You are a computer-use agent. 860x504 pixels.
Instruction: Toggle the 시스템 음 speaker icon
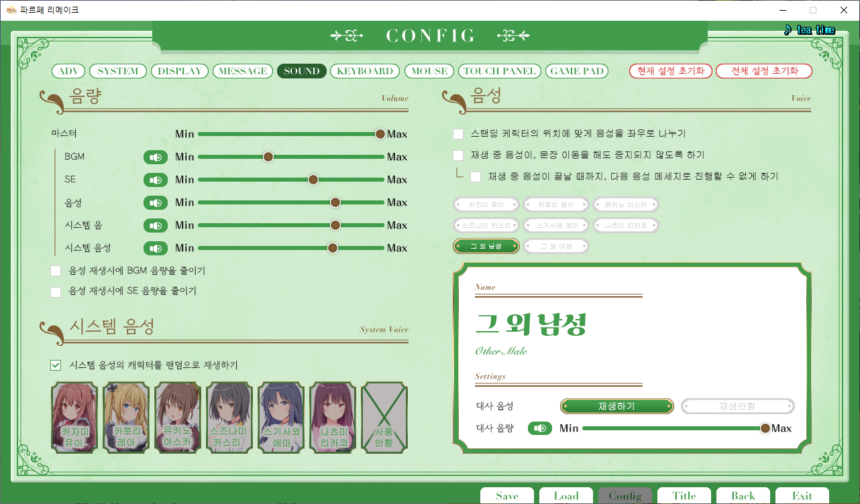tap(156, 225)
